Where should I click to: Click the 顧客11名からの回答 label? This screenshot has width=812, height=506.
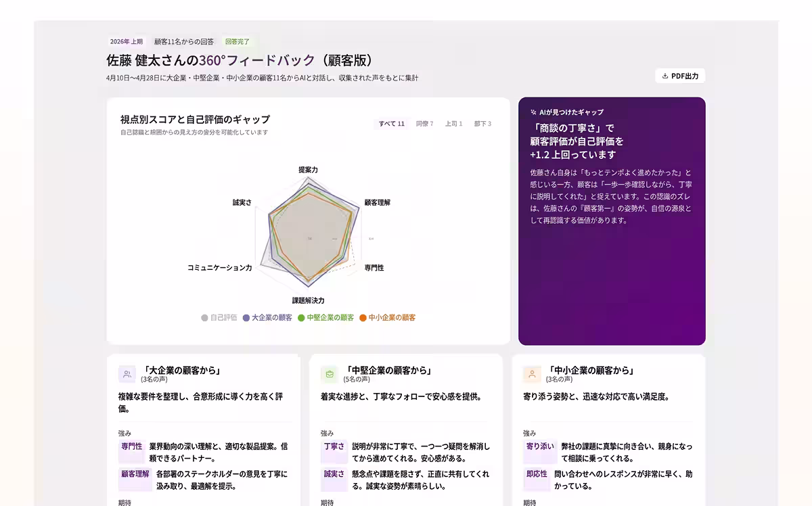(x=184, y=41)
